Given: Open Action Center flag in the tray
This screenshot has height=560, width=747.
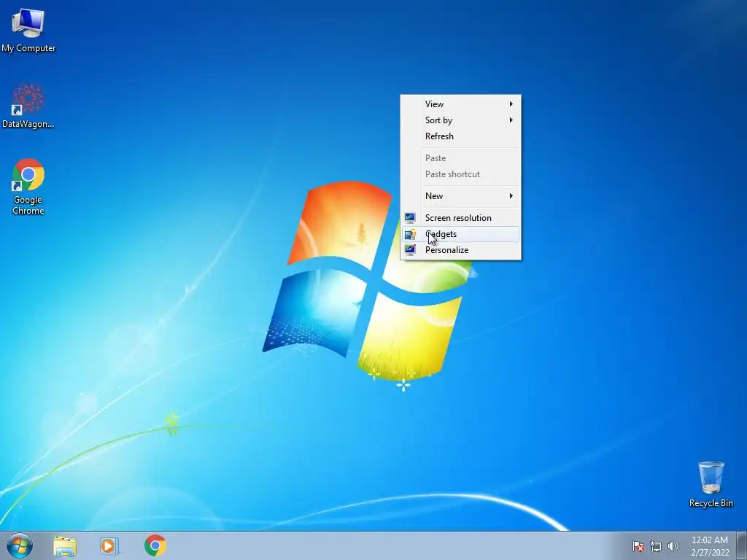Looking at the screenshot, I should point(638,546).
